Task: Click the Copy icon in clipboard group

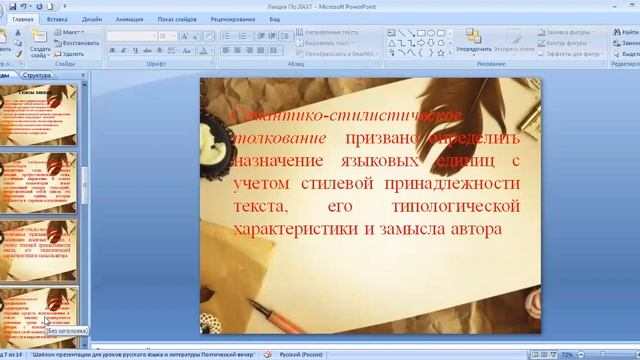Action: point(18,43)
